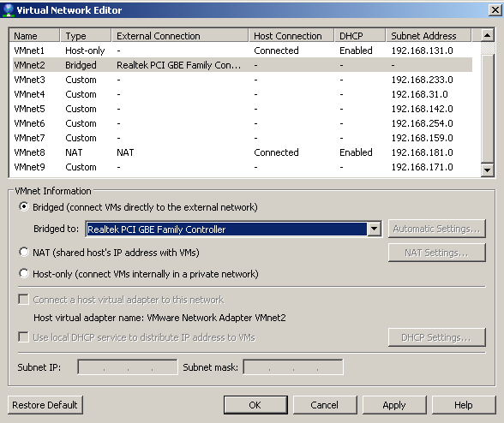Image resolution: width=504 pixels, height=423 pixels.
Task: Click the Apply button
Action: (x=394, y=405)
